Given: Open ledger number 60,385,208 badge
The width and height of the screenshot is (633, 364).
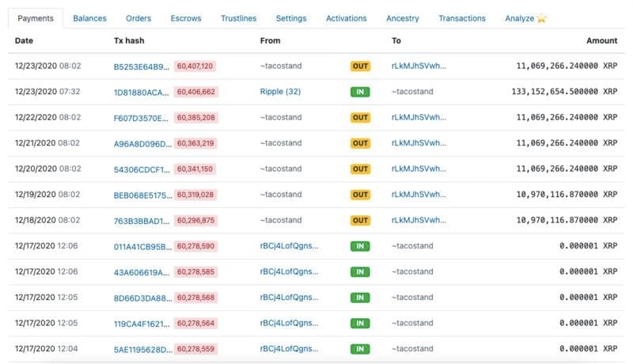Looking at the screenshot, I should coord(195,117).
